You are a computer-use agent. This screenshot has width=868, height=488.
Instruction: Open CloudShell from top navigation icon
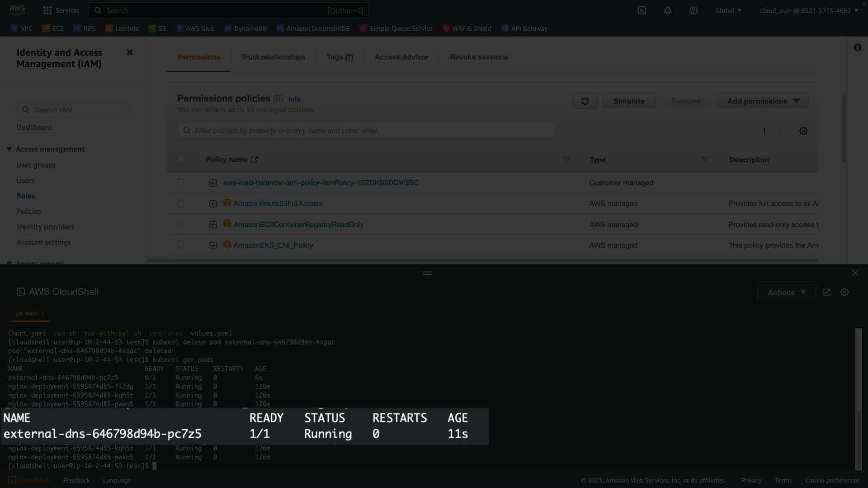(x=642, y=10)
